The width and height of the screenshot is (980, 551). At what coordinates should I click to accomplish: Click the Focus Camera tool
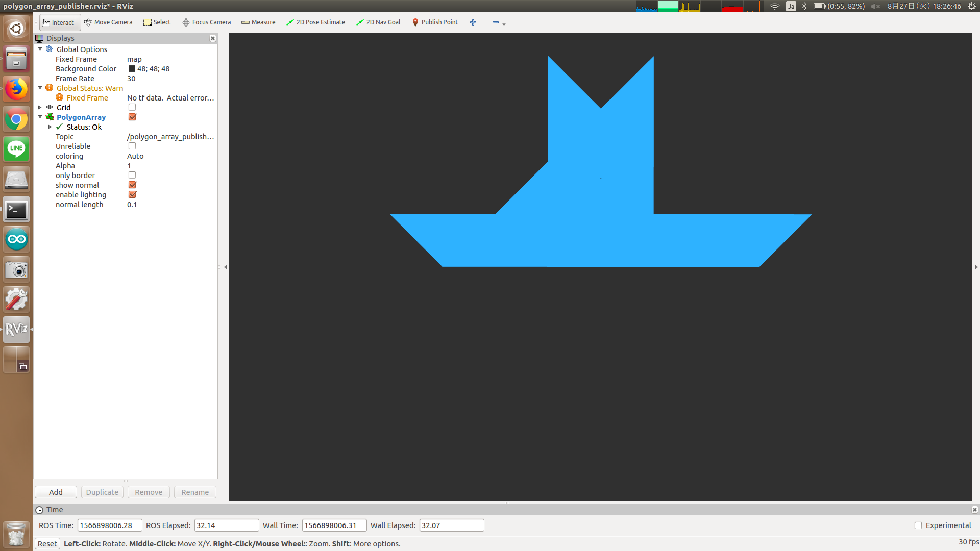tap(206, 22)
